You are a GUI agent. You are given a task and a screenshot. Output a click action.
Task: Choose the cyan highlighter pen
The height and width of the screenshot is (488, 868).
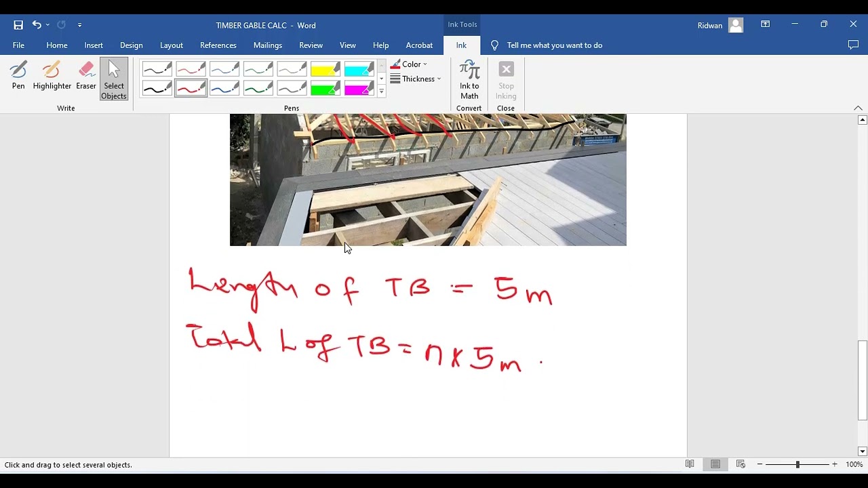click(359, 69)
